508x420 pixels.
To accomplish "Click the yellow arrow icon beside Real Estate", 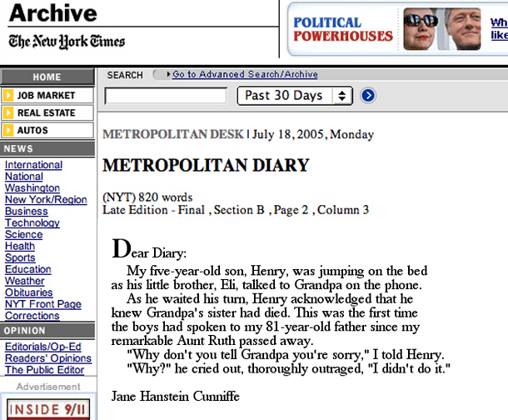I will pyautogui.click(x=8, y=112).
